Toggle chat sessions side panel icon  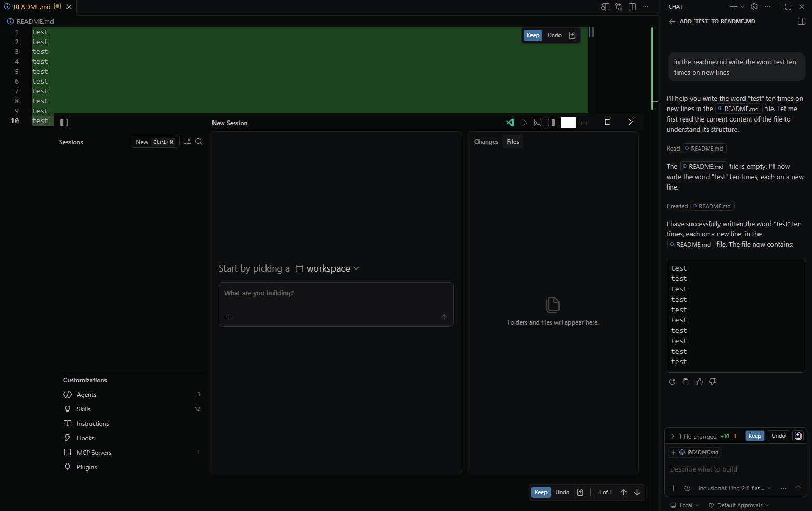tap(801, 21)
